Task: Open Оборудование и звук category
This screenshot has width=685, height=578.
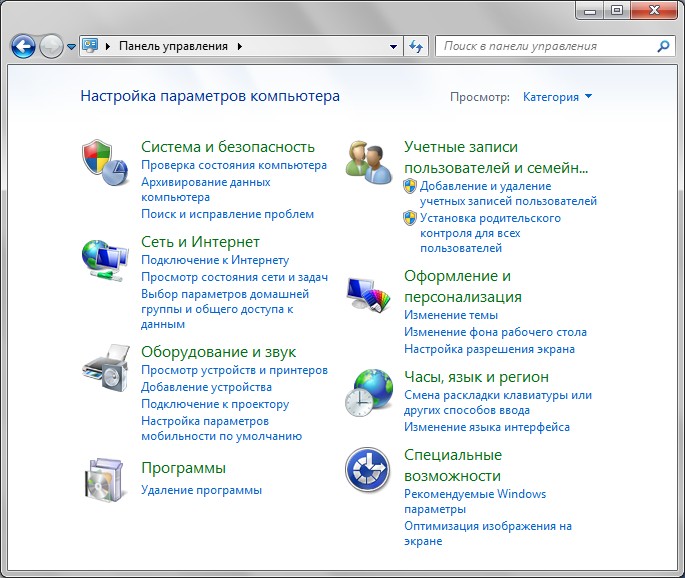Action: tap(218, 352)
